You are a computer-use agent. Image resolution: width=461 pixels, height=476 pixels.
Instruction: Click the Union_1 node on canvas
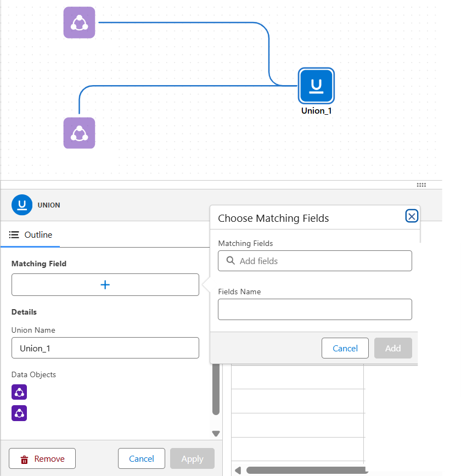[316, 86]
